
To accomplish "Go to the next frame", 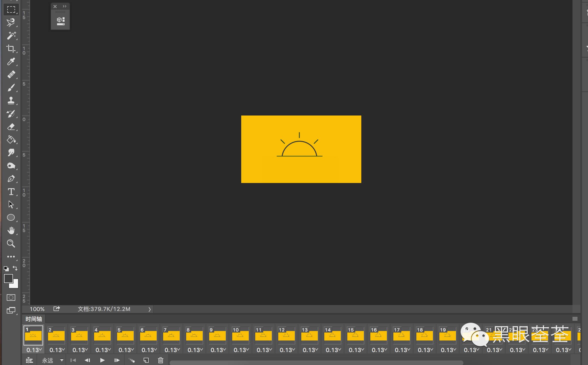I will point(117,360).
